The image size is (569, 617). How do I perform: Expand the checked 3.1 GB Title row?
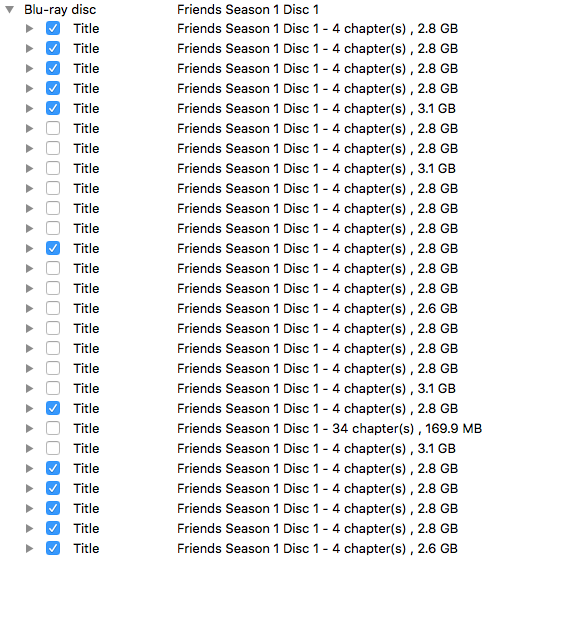click(x=29, y=108)
